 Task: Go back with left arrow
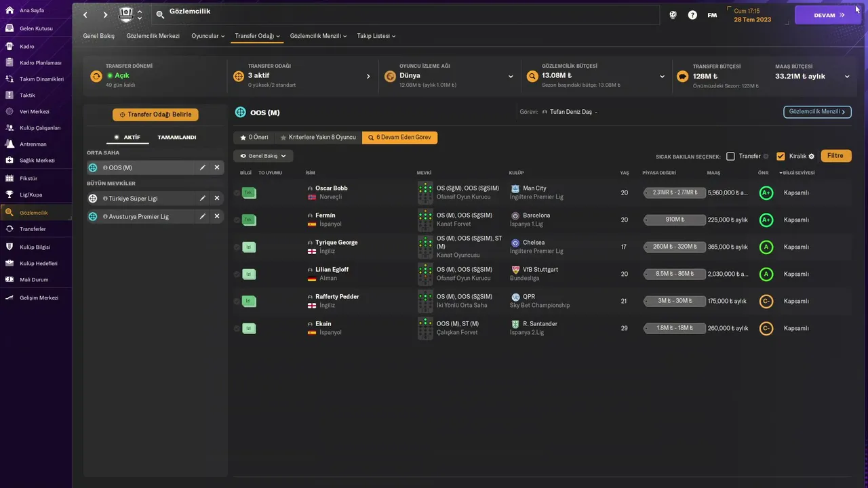point(85,15)
